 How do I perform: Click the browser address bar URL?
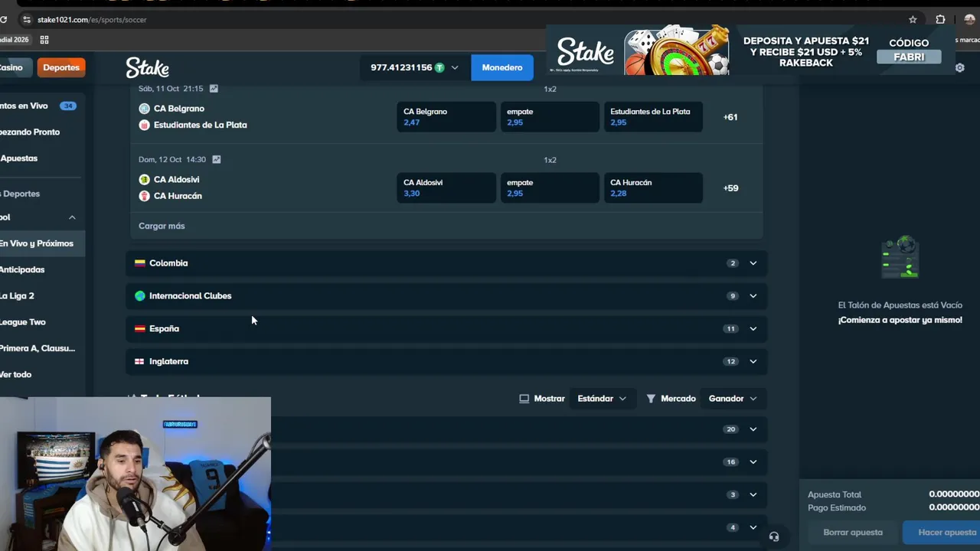pyautogui.click(x=92, y=19)
